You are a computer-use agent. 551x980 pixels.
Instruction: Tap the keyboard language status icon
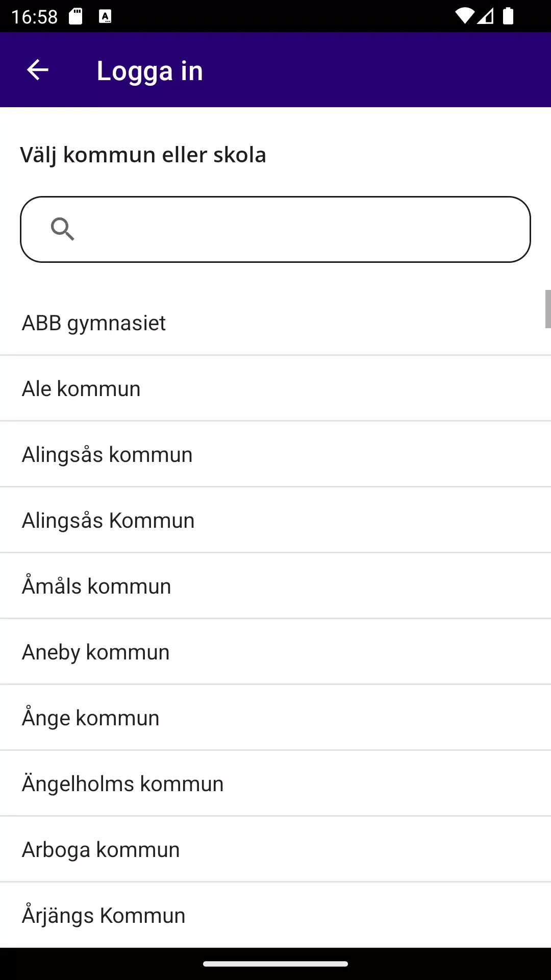105,16
